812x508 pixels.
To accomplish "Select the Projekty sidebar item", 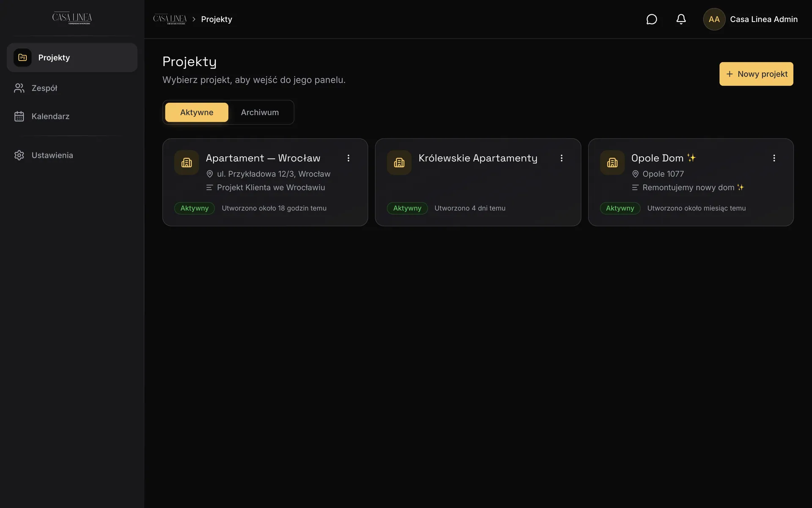I will click(72, 58).
